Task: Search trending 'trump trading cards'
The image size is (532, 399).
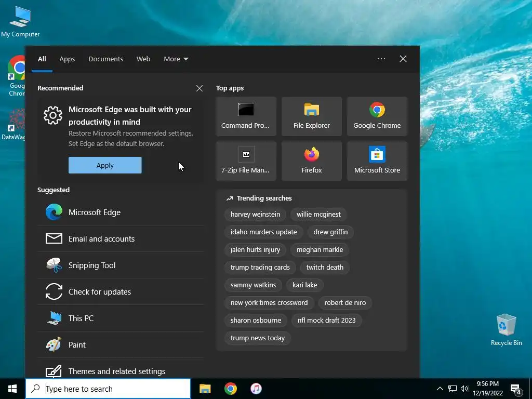Action: (x=260, y=268)
